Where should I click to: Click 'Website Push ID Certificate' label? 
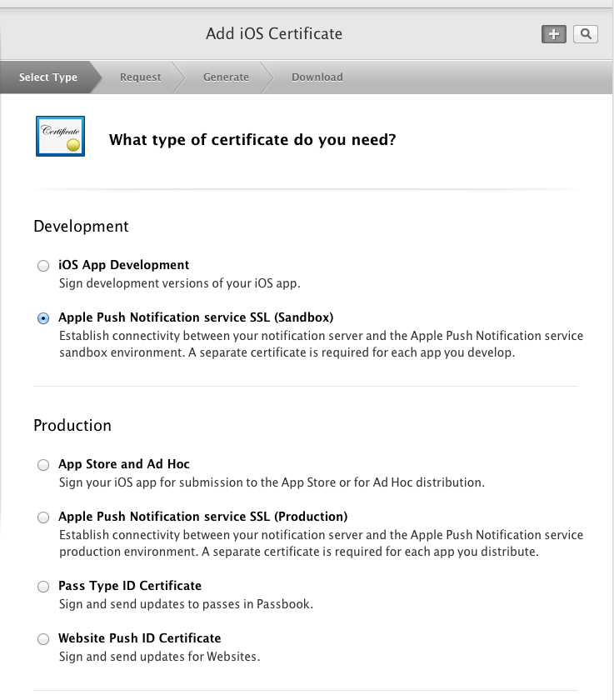click(140, 638)
